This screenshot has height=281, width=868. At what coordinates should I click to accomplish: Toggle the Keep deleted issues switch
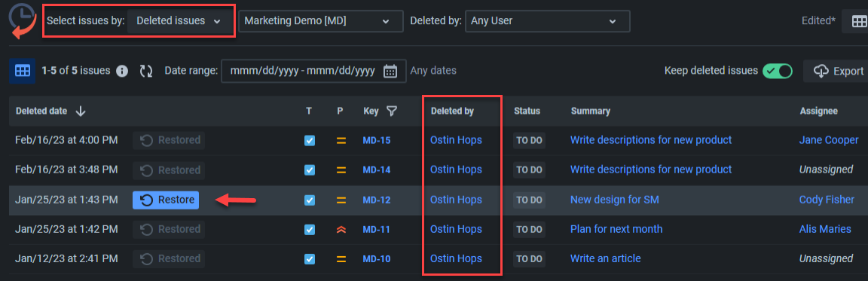click(778, 71)
